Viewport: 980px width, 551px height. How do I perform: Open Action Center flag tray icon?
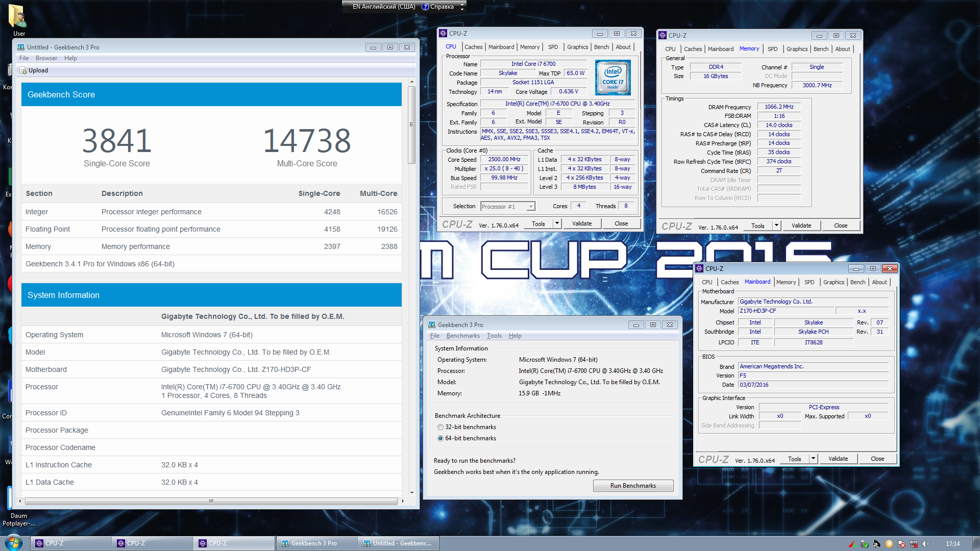(901, 544)
